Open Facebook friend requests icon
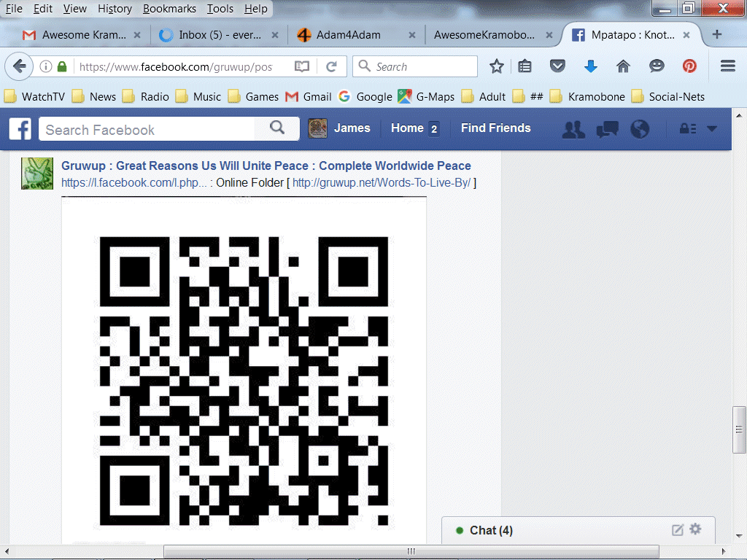Screen dimensions: 747x560 click(x=573, y=128)
